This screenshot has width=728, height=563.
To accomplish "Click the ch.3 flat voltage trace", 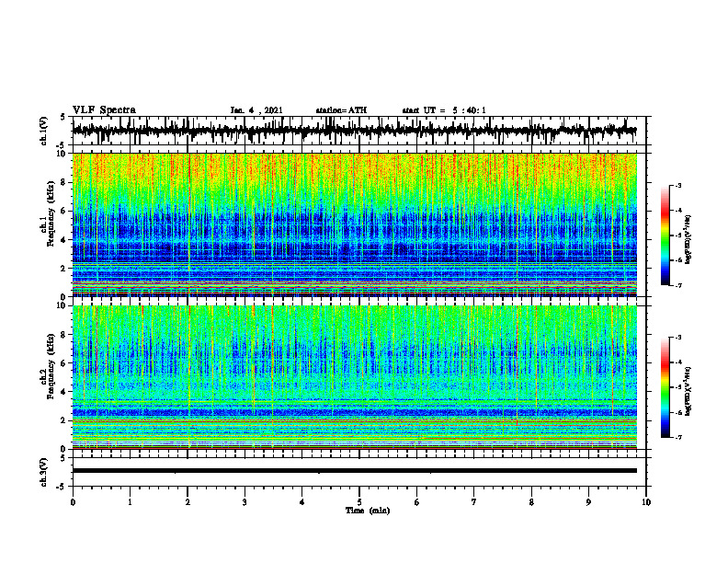I will [354, 471].
